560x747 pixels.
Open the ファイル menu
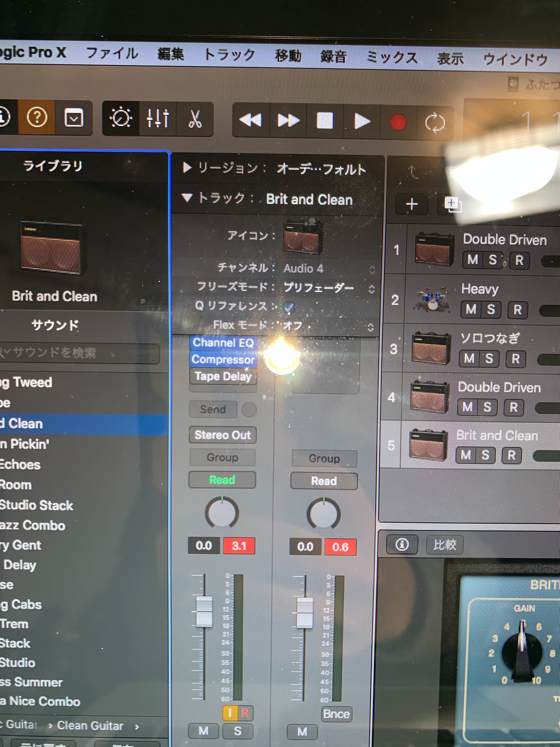coord(112,53)
